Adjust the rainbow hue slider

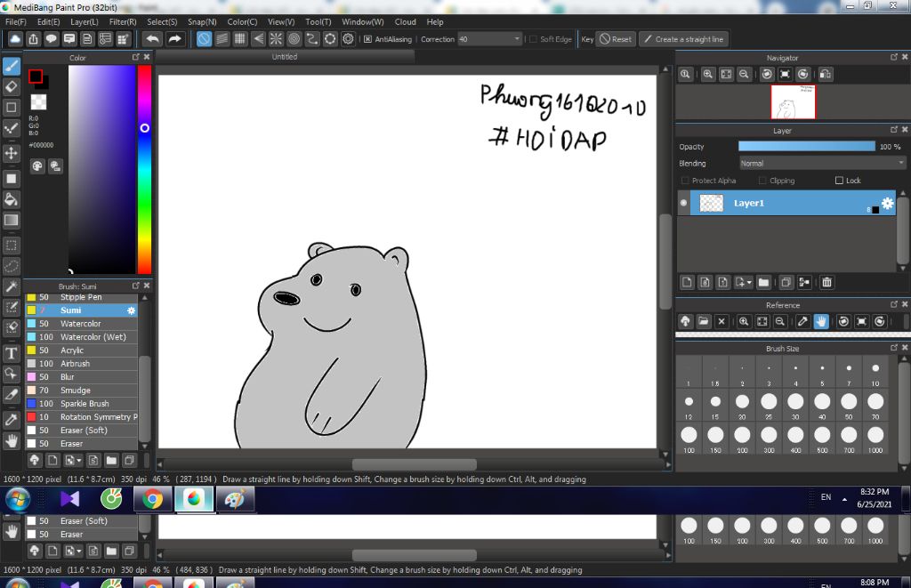[145, 169]
